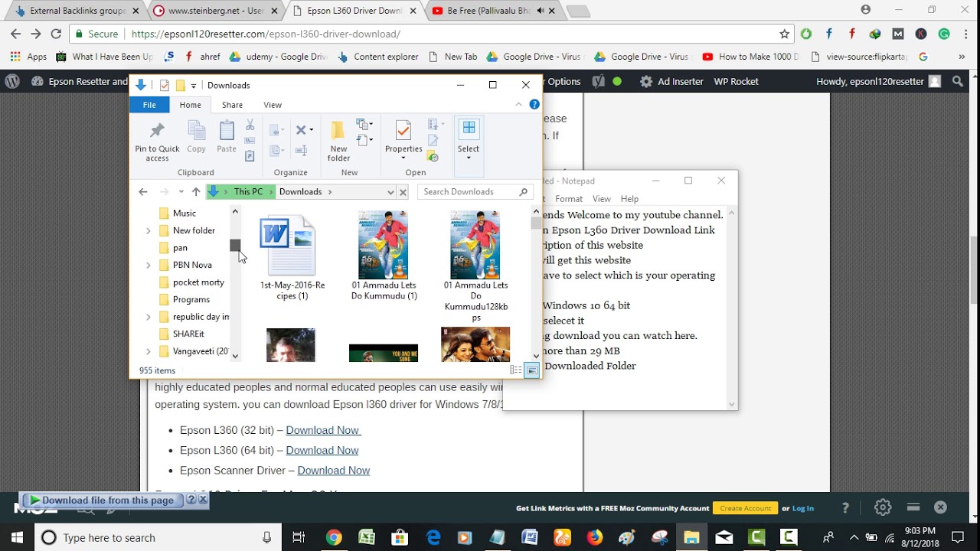The image size is (980, 551).
Task: Collapse the Explorer ribbon with the chevron
Action: [x=519, y=105]
